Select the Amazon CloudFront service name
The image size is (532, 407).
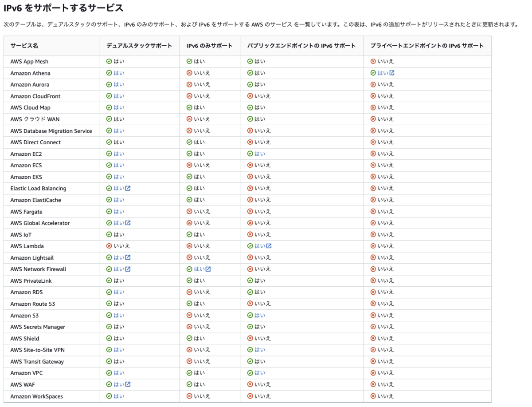tap(35, 96)
